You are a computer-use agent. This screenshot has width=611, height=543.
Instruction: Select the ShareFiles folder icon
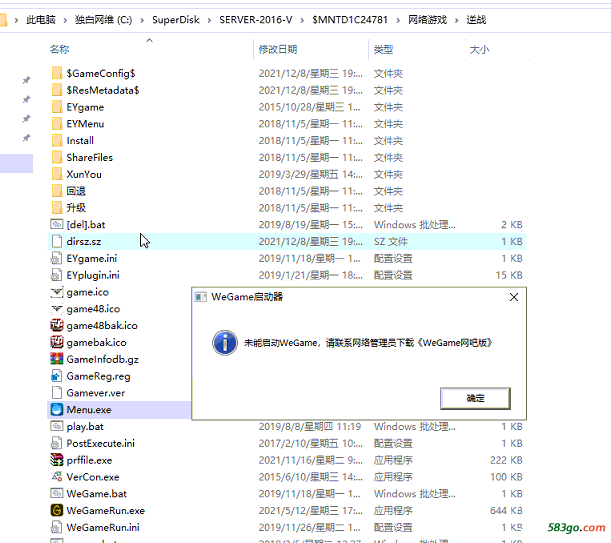pyautogui.click(x=57, y=157)
